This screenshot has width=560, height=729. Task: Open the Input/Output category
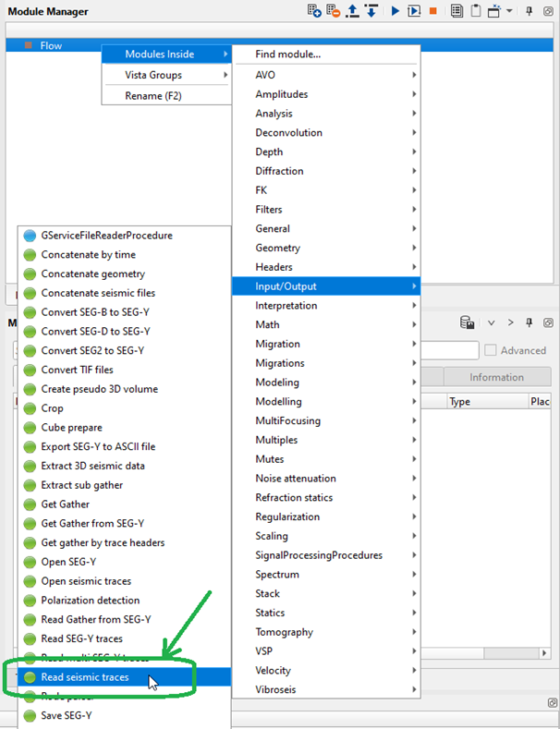point(326,286)
